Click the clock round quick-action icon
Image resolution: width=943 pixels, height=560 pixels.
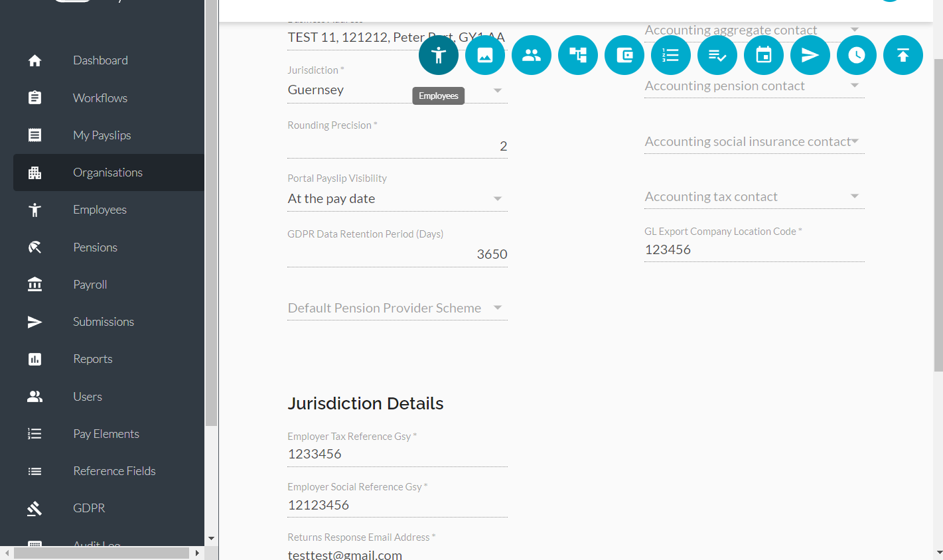point(857,55)
